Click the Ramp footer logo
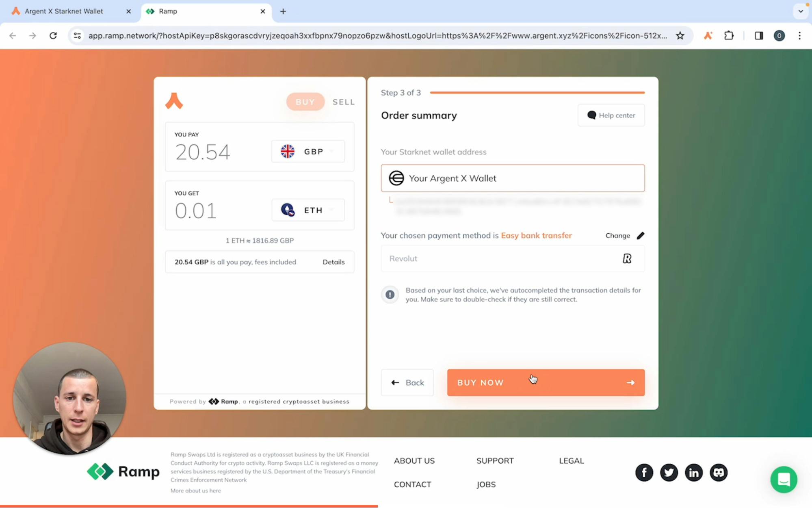This screenshot has height=508, width=812. coord(123,471)
